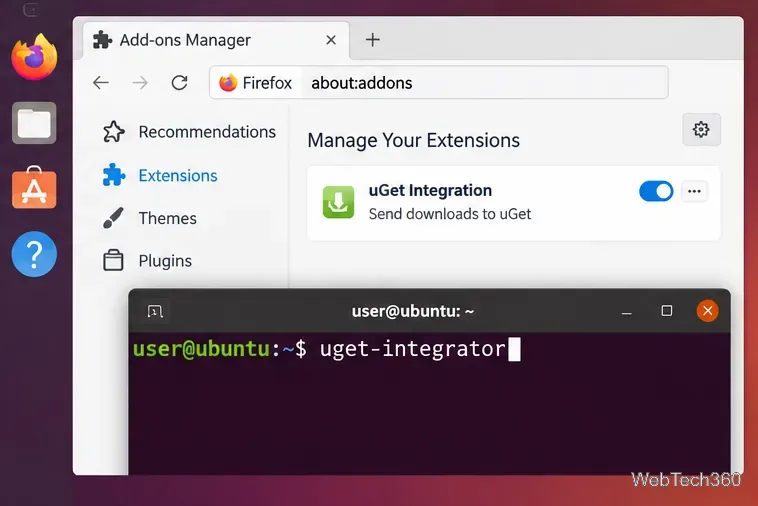Go back in Firefox
The height and width of the screenshot is (506, 758).
tap(101, 83)
